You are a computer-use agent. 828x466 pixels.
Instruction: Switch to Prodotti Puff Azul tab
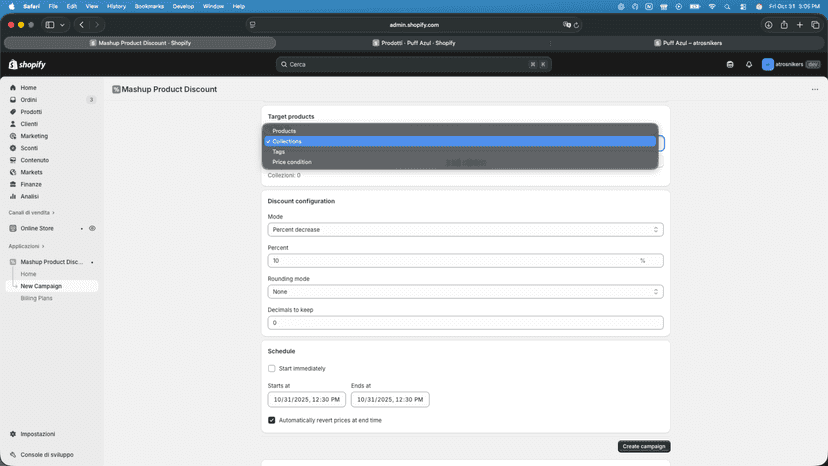coord(414,43)
